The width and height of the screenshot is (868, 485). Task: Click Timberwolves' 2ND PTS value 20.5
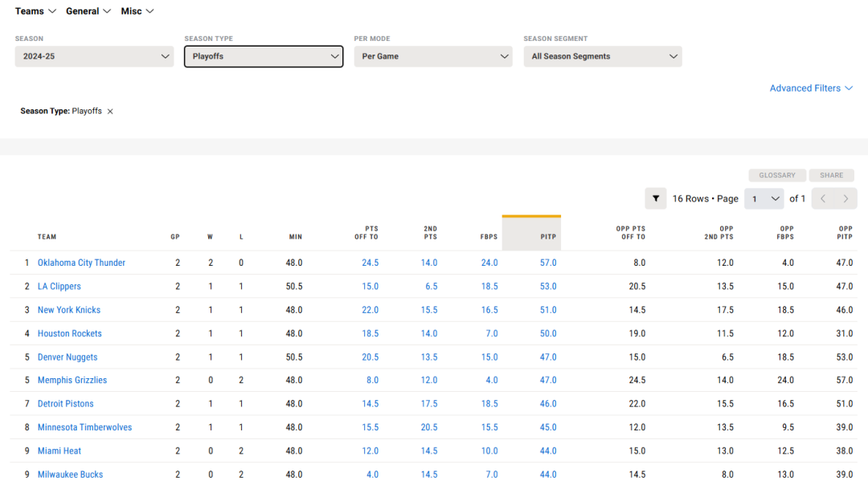(x=429, y=427)
